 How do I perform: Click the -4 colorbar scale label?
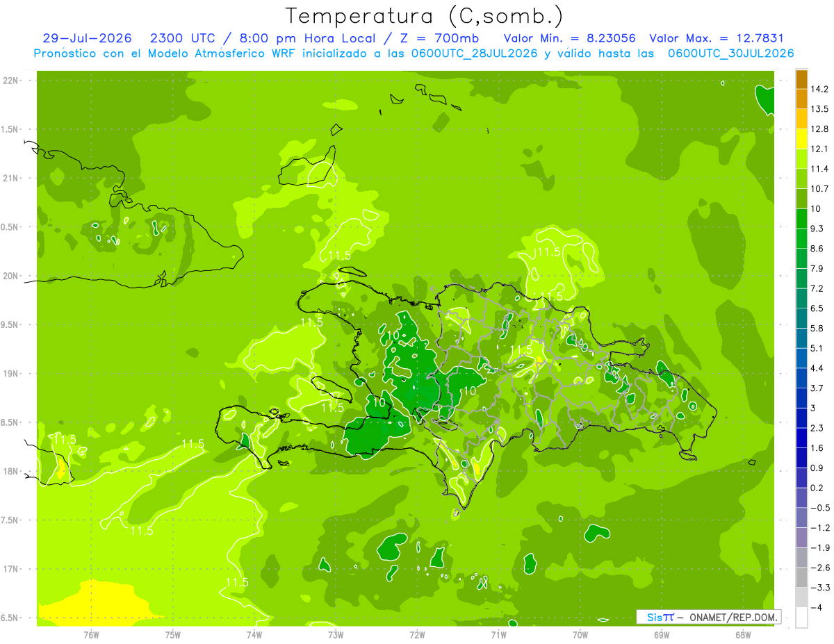coord(817,607)
